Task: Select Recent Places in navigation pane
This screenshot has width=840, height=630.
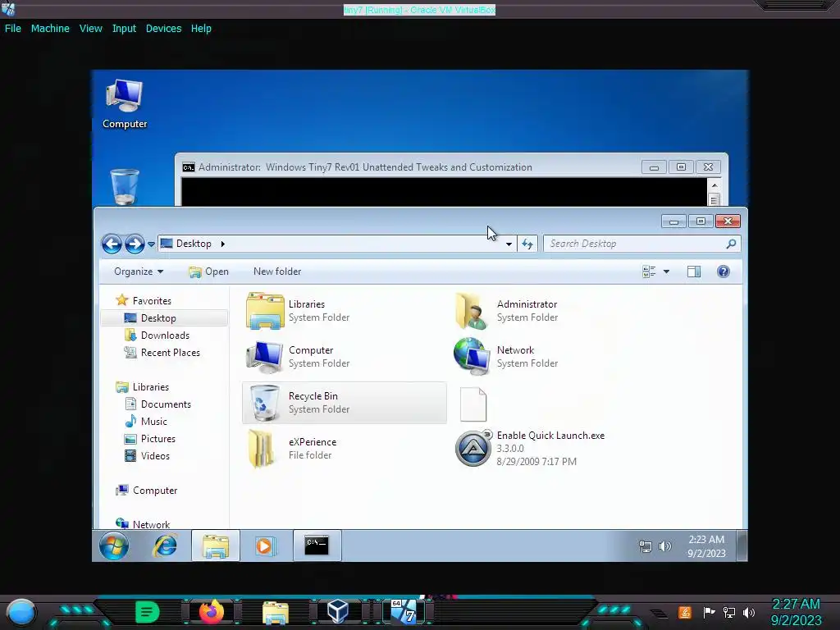Action: point(162,353)
